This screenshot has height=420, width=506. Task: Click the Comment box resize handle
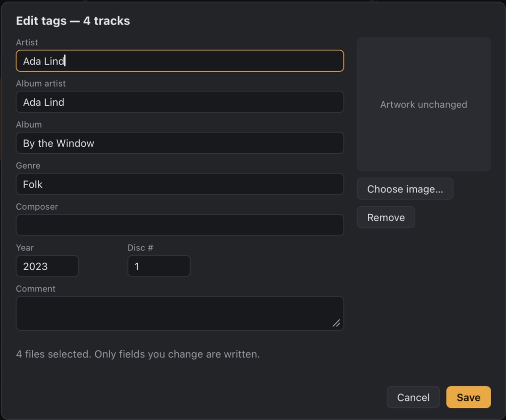336,323
